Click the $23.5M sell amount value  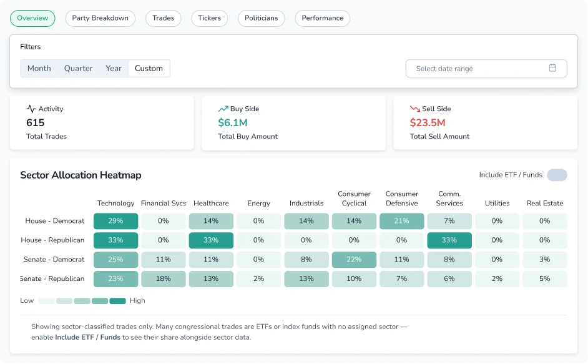[x=428, y=123]
